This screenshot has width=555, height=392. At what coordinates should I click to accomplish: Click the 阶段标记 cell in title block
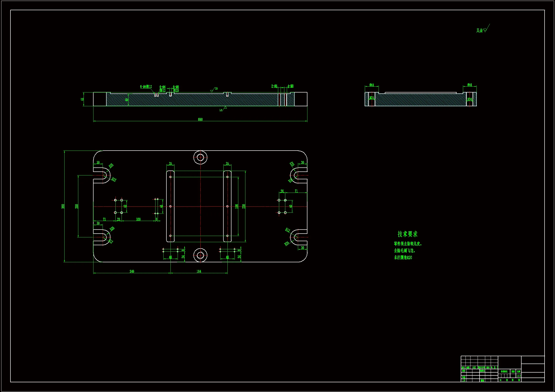[x=504, y=371]
